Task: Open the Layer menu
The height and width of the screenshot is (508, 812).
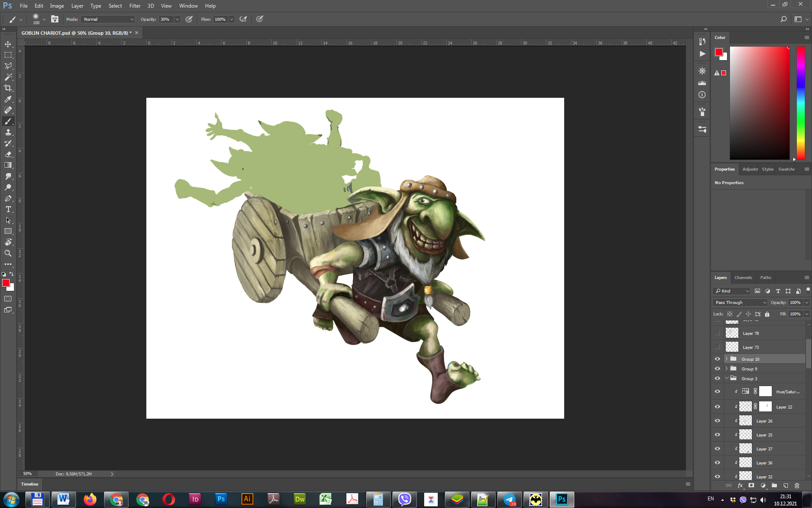Action: click(x=77, y=6)
